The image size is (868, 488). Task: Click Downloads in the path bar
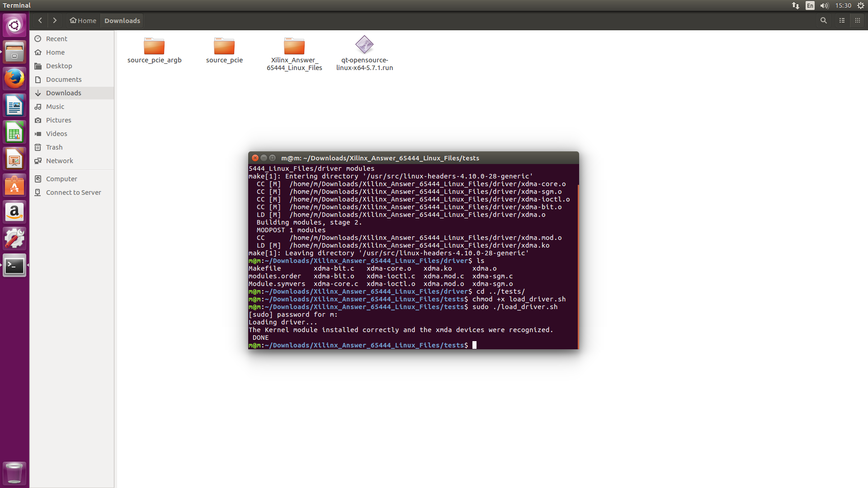(x=122, y=20)
